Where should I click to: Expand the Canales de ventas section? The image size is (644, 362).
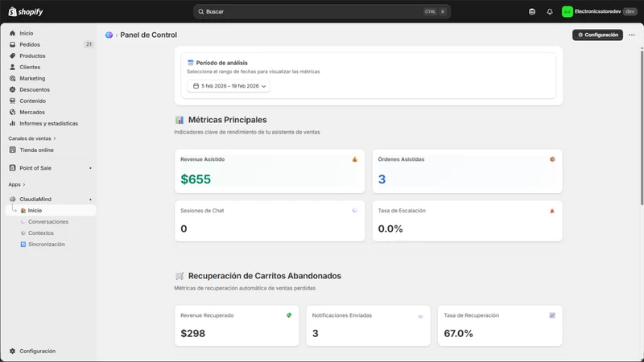pos(32,138)
